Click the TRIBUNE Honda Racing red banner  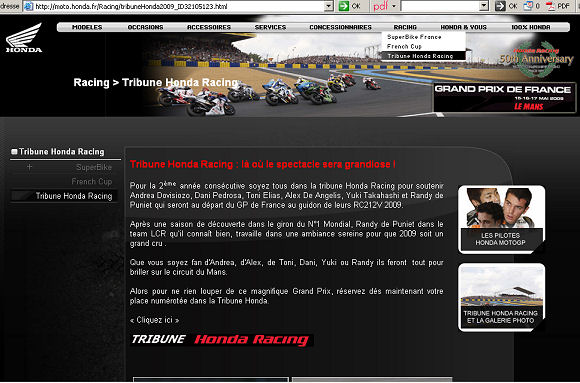222,340
